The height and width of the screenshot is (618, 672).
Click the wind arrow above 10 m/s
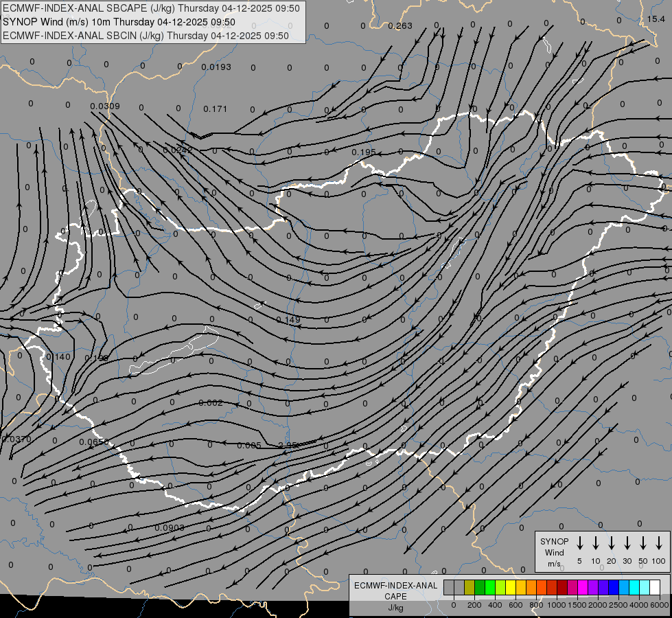click(x=596, y=543)
